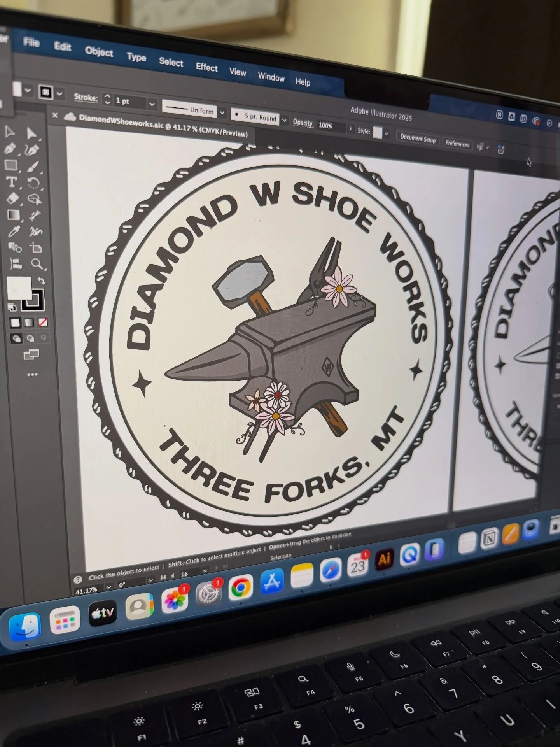The image size is (560, 747).
Task: Select the Rotate tool
Action: pos(33,183)
